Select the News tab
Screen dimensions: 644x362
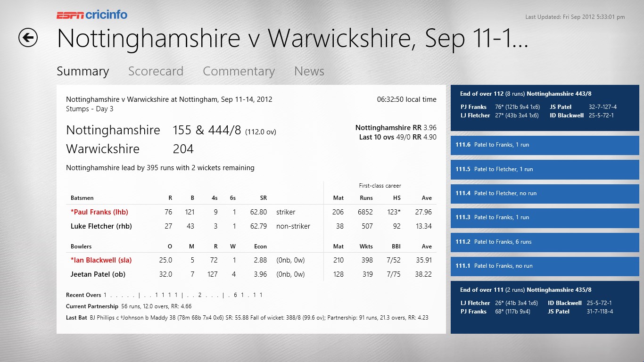tap(309, 71)
